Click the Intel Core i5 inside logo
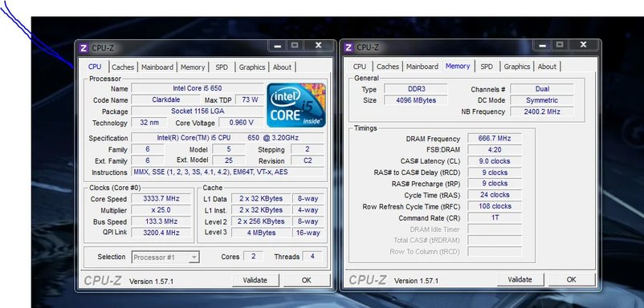 pyautogui.click(x=296, y=105)
